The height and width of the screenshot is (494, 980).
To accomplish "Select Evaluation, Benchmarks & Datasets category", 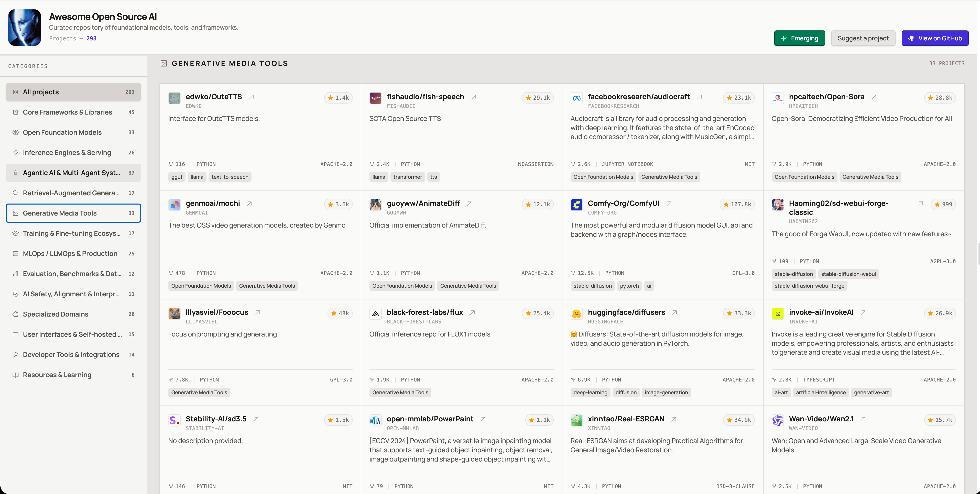I will [73, 273].
